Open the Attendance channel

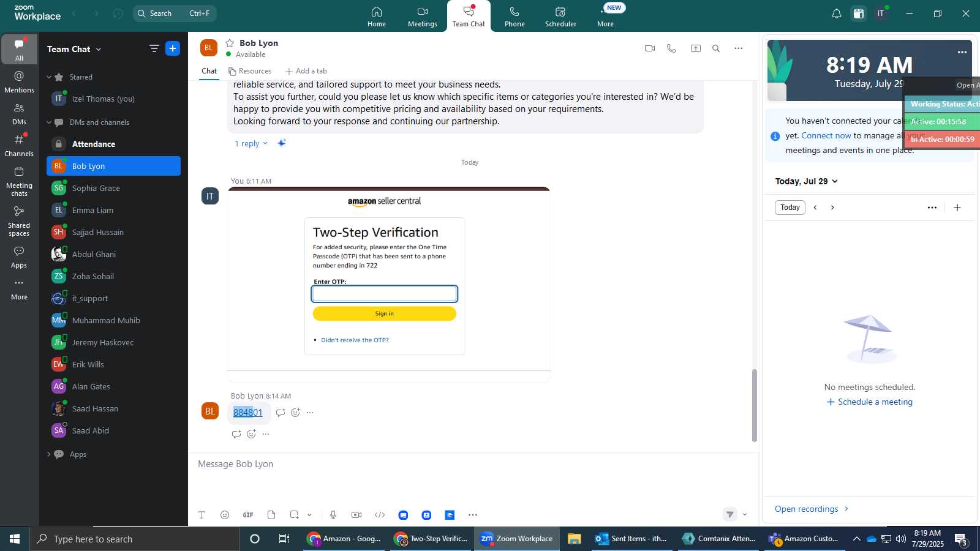(113, 144)
